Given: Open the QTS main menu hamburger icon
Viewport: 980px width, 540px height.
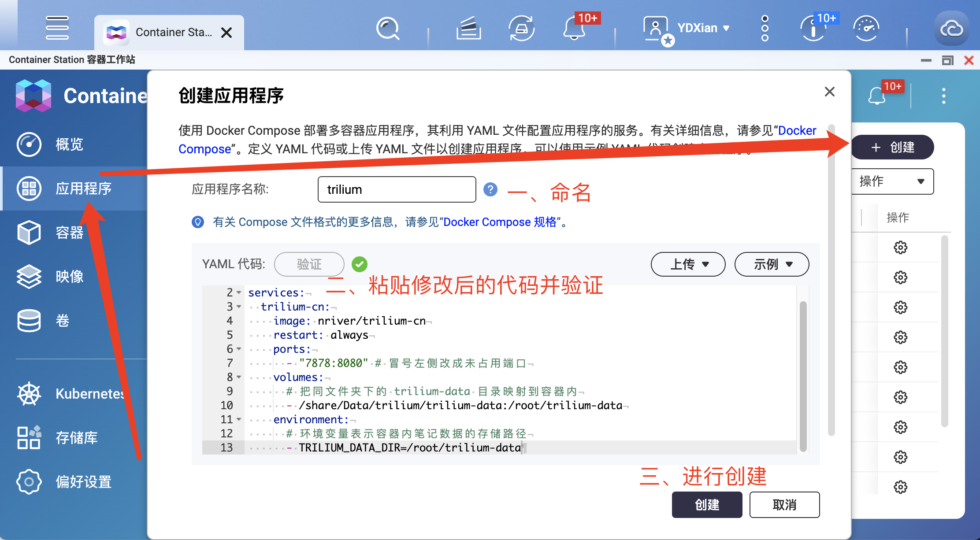Looking at the screenshot, I should [x=57, y=28].
